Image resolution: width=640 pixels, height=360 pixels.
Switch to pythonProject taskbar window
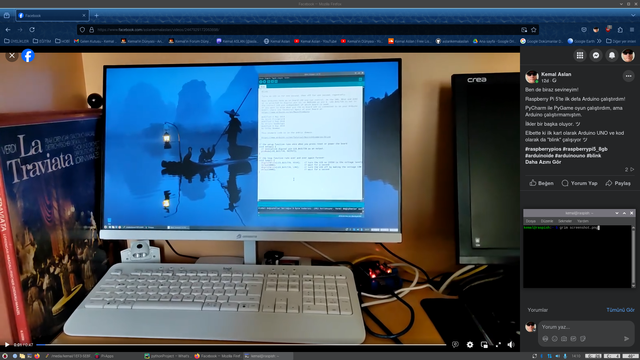(167, 356)
